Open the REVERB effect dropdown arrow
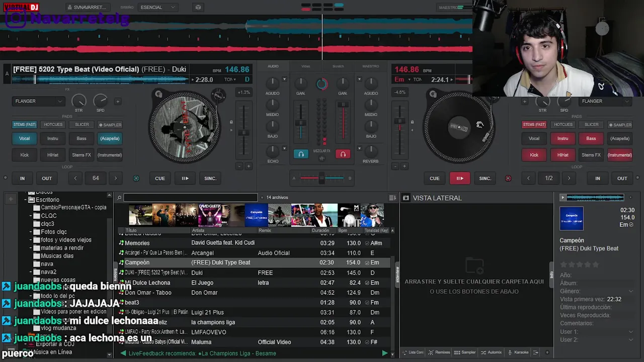Image resolution: width=644 pixels, height=362 pixels. [359, 149]
